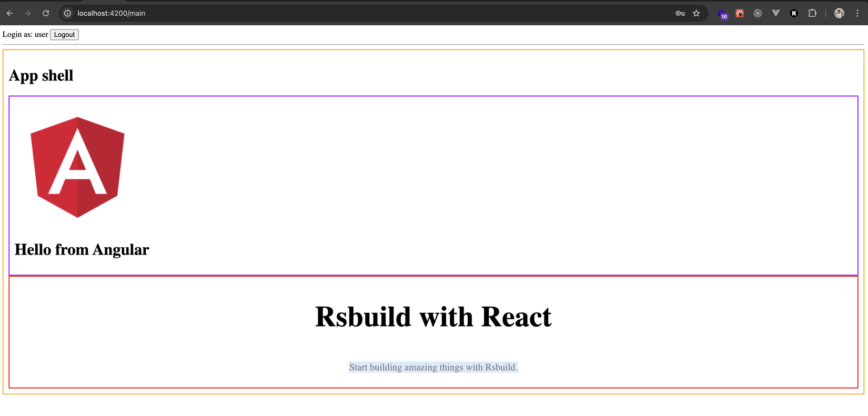Screen dimensions: 868x416
Task: Open the downward triangle extension icon
Action: [x=776, y=13]
